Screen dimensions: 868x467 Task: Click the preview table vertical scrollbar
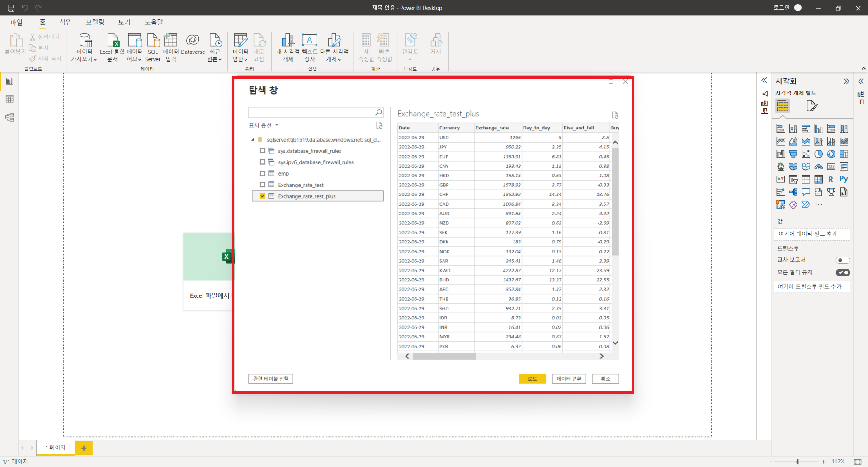(615, 202)
